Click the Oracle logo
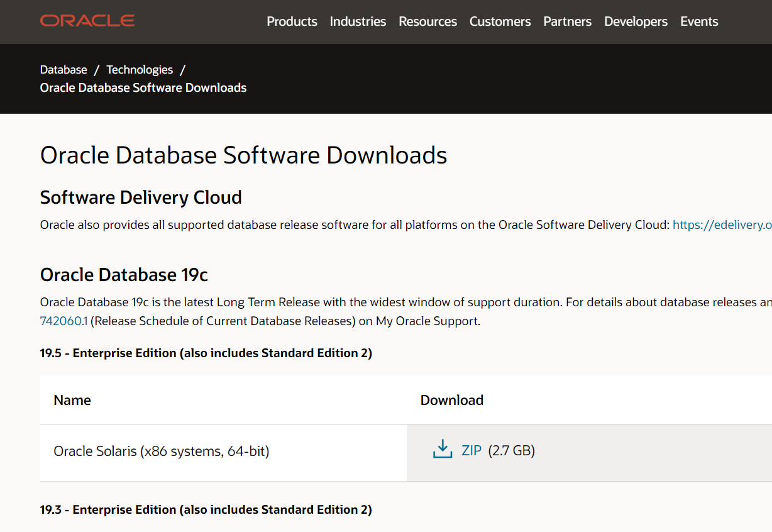The width and height of the screenshot is (772, 532). pos(87,21)
